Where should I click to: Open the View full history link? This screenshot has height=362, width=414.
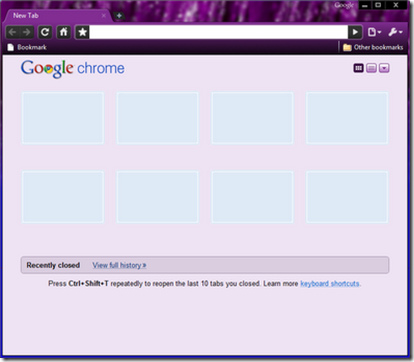click(x=119, y=265)
